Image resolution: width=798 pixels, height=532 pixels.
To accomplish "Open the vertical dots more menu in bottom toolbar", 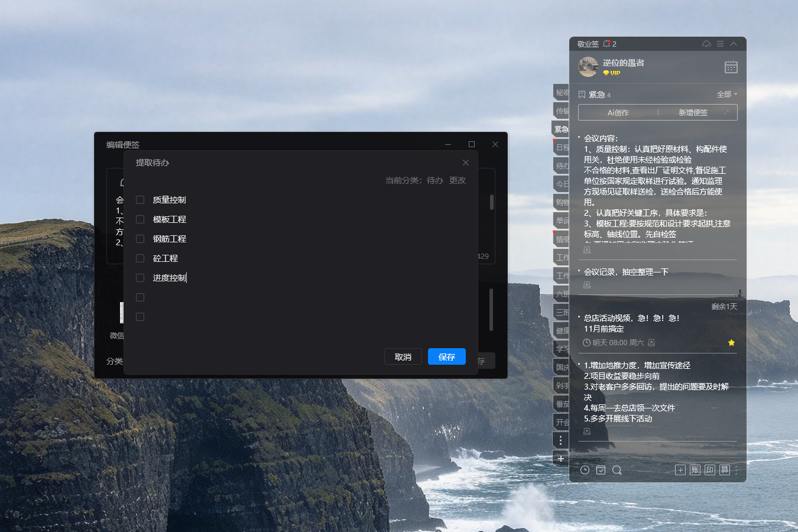I will tap(736, 470).
